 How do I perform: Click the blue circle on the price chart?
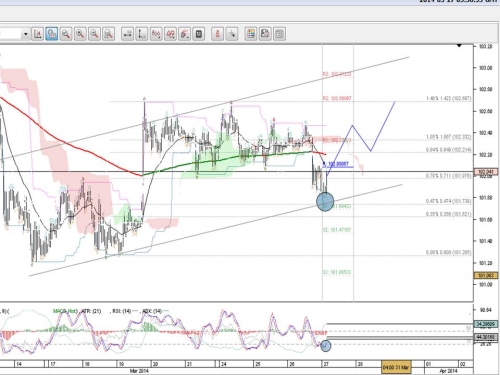325,202
